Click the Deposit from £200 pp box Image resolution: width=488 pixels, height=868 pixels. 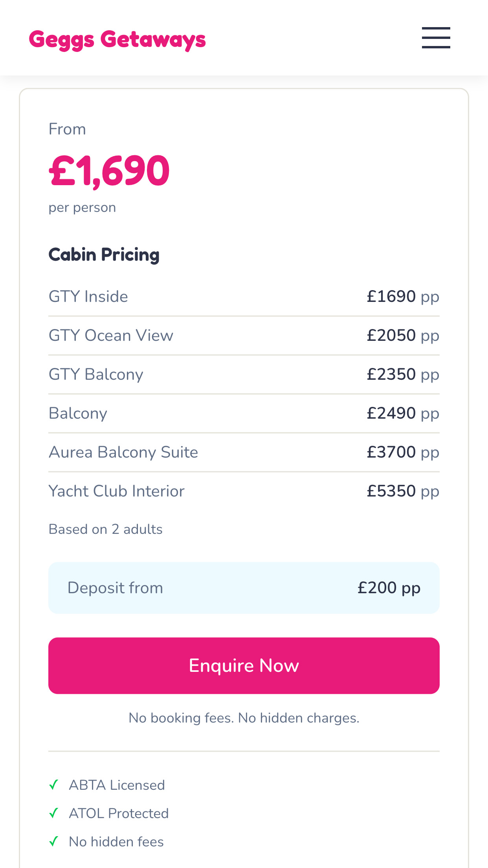pyautogui.click(x=244, y=588)
